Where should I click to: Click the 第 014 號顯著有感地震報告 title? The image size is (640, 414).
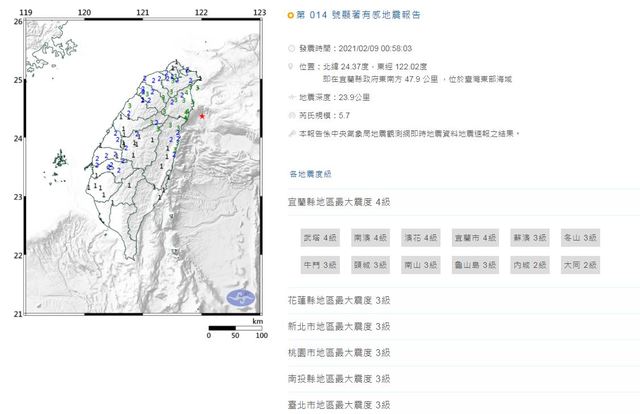pyautogui.click(x=358, y=15)
